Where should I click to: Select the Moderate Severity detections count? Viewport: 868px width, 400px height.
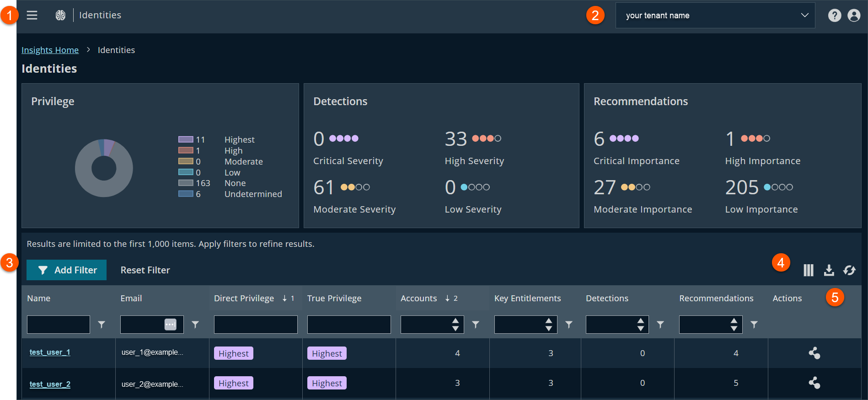324,187
